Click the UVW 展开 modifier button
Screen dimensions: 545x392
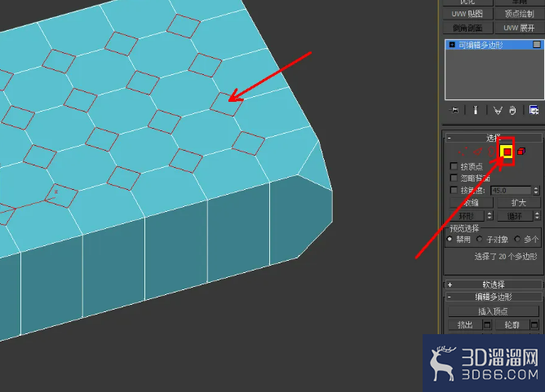pos(519,28)
